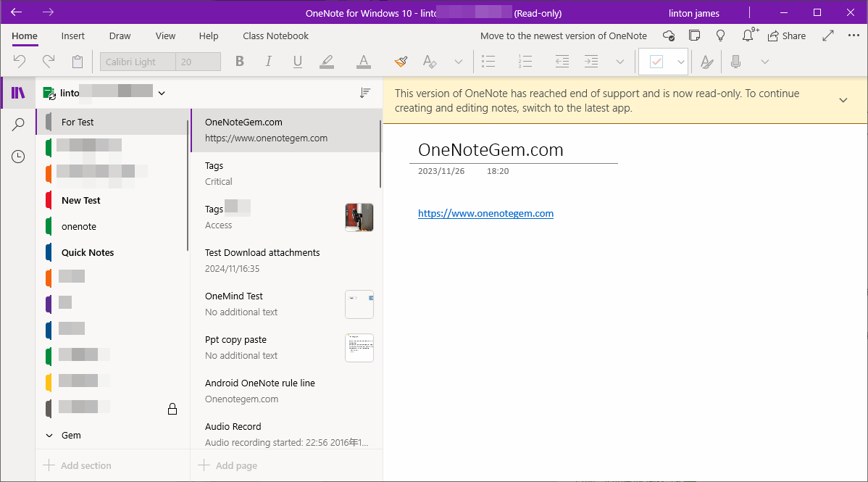868x482 pixels.
Task: Switch to the Insert tab
Action: click(72, 36)
